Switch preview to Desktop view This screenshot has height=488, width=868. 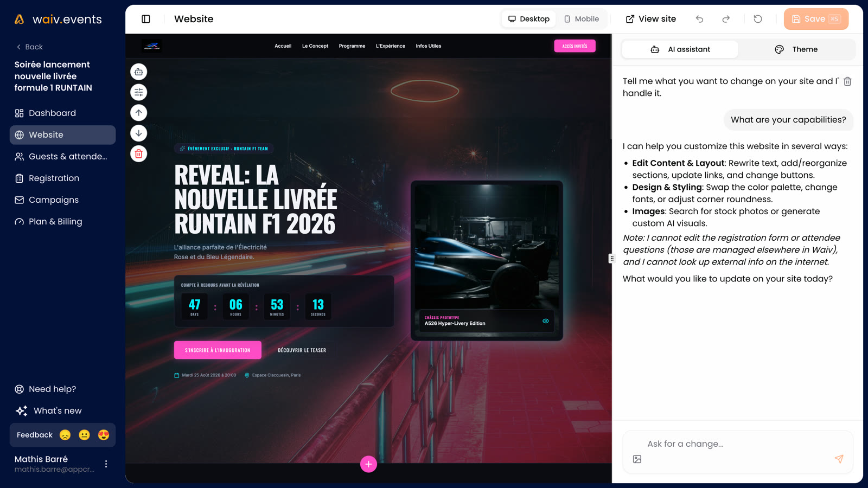coord(529,19)
